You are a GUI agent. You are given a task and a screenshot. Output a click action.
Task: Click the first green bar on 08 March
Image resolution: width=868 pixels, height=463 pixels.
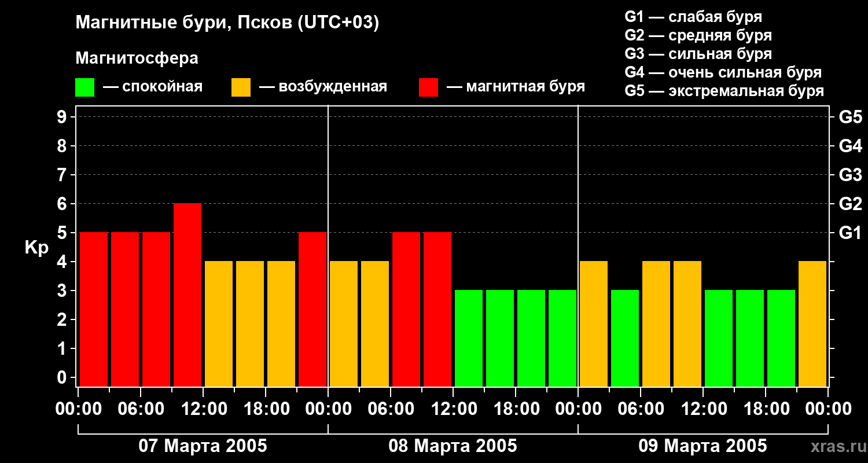pyautogui.click(x=469, y=338)
